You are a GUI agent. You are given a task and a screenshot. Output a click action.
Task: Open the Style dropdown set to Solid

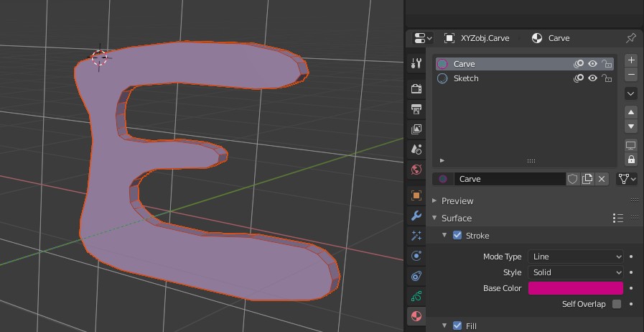(576, 272)
